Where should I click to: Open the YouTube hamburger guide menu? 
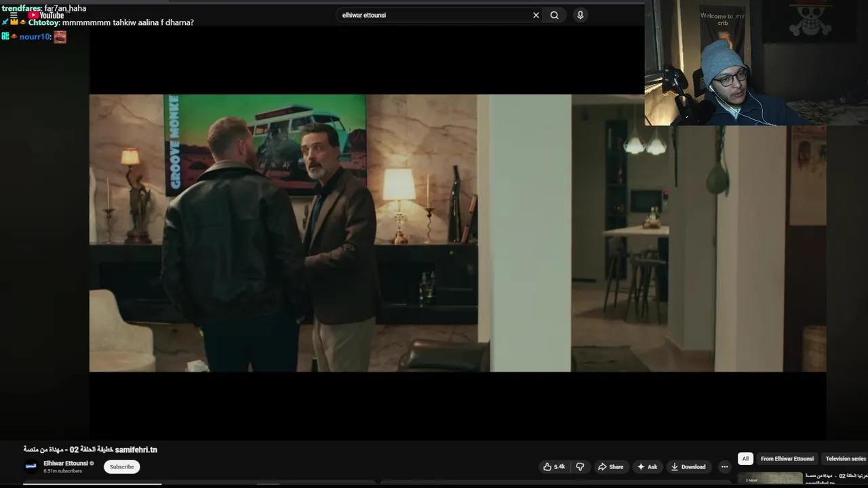tap(14, 16)
